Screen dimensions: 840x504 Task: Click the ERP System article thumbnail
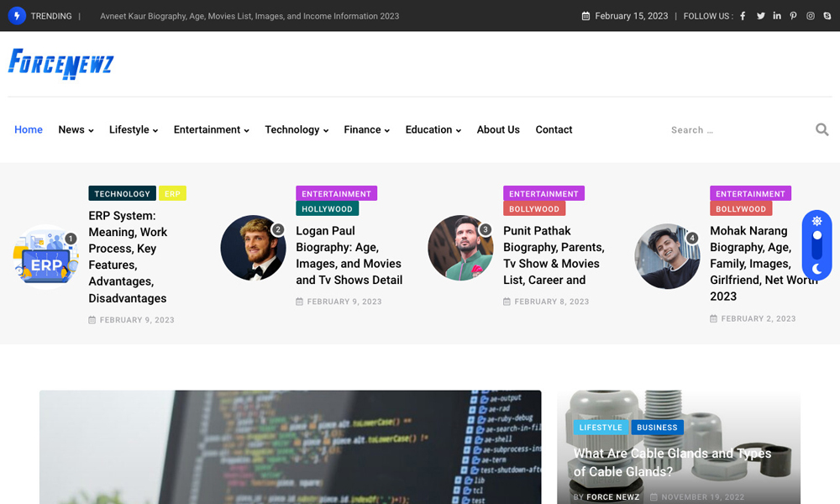pyautogui.click(x=46, y=258)
